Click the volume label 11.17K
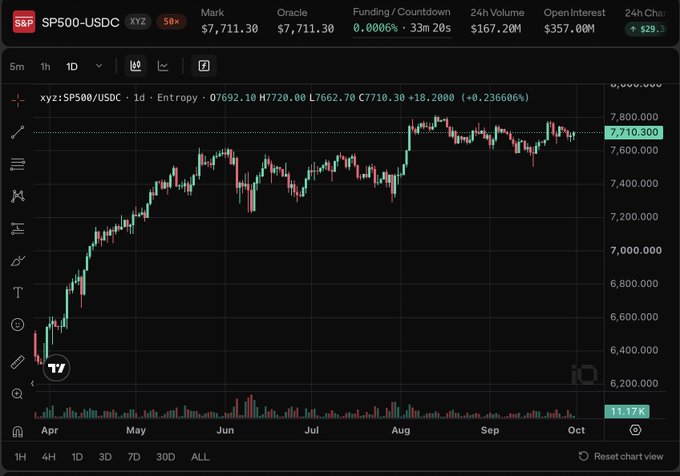The width and height of the screenshot is (680, 476). [627, 411]
